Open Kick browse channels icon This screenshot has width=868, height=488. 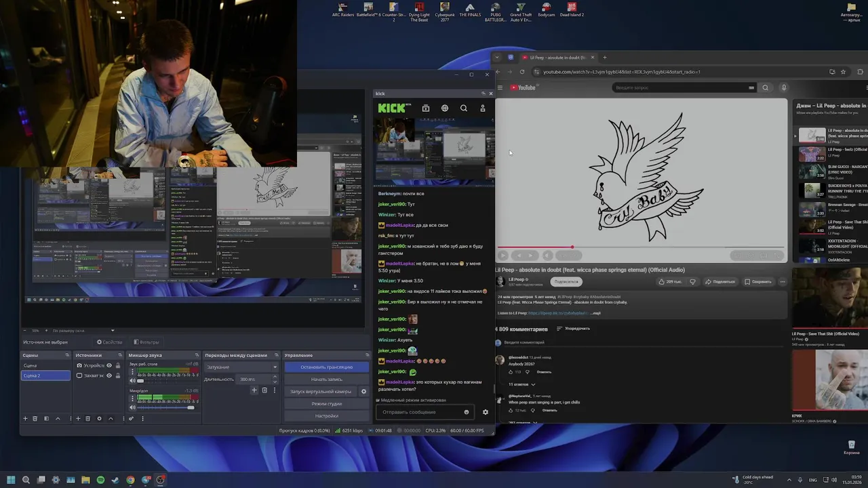point(425,108)
